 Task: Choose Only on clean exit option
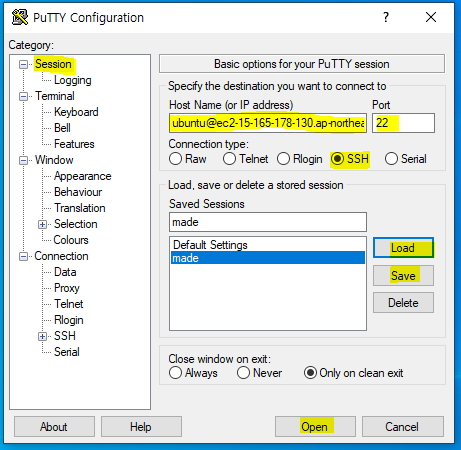click(x=354, y=373)
